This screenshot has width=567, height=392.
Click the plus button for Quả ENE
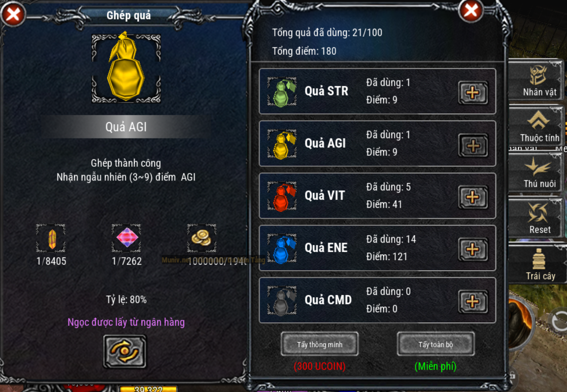point(473,249)
